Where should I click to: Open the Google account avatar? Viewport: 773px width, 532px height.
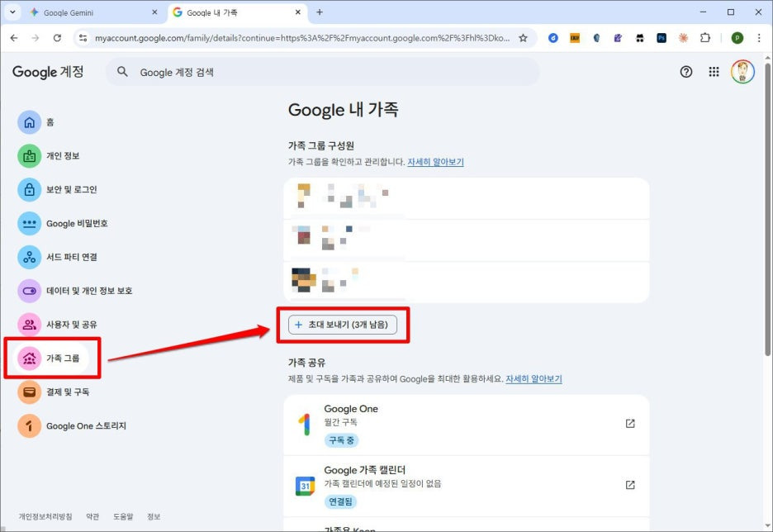coord(742,72)
